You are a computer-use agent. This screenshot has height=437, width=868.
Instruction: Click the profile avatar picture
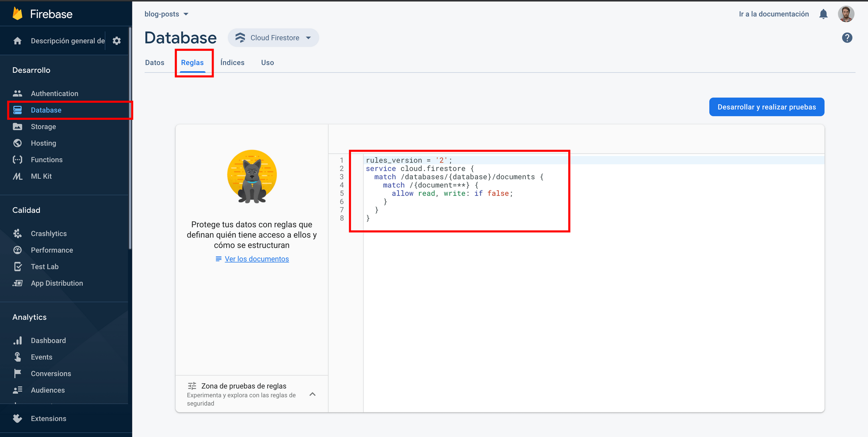click(846, 14)
